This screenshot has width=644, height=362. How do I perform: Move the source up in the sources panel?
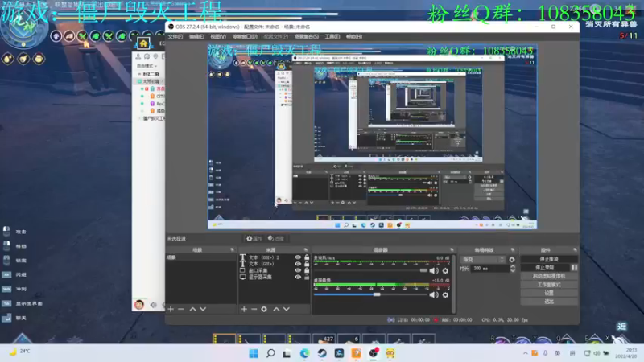(276, 309)
